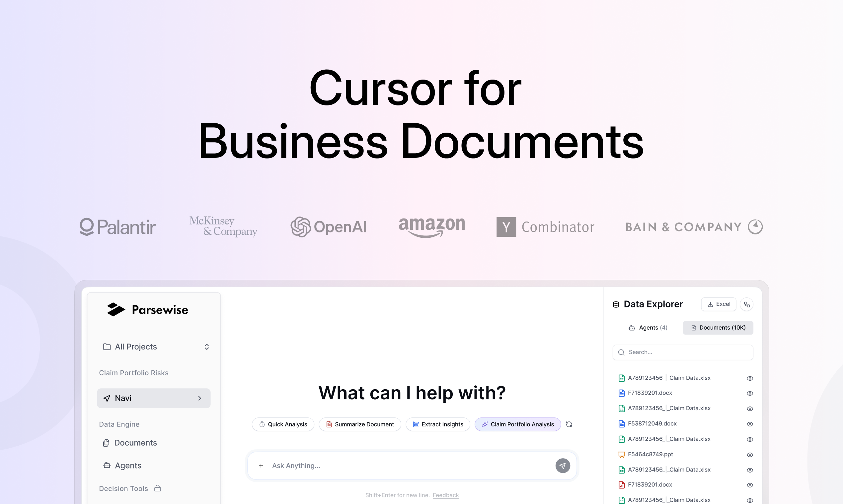Expand the Navi chevron arrow
Image resolution: width=843 pixels, height=504 pixels.
click(x=200, y=398)
